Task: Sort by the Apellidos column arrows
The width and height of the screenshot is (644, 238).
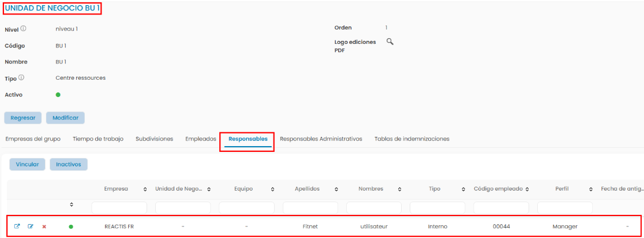Action: 336,189
